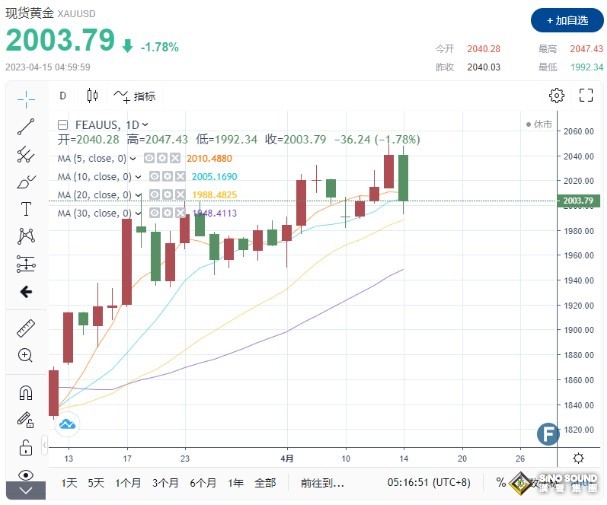Screen dimensions: 607x505
Task: Hide the MA (5, close, 0) indicator
Action: 149,158
